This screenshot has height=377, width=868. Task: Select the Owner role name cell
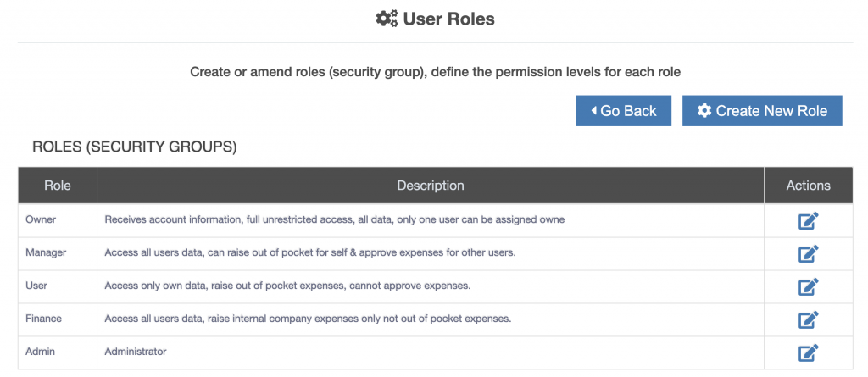(x=58, y=219)
